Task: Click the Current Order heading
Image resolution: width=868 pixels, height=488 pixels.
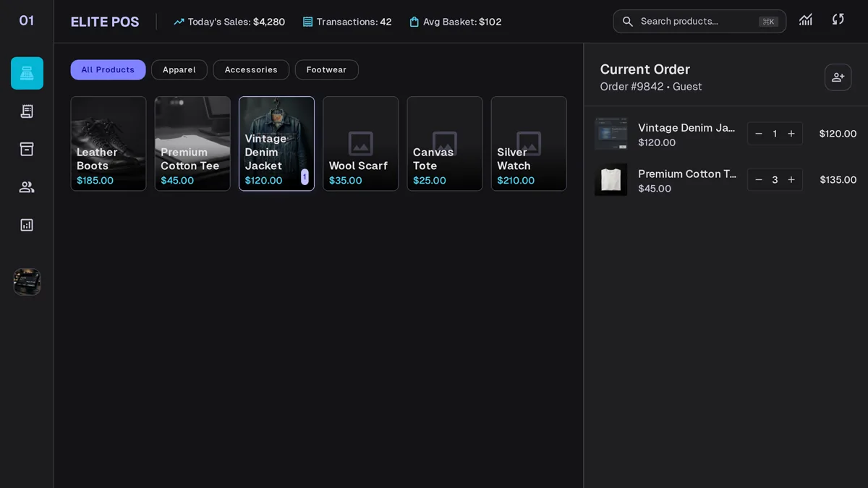Action: pos(645,69)
